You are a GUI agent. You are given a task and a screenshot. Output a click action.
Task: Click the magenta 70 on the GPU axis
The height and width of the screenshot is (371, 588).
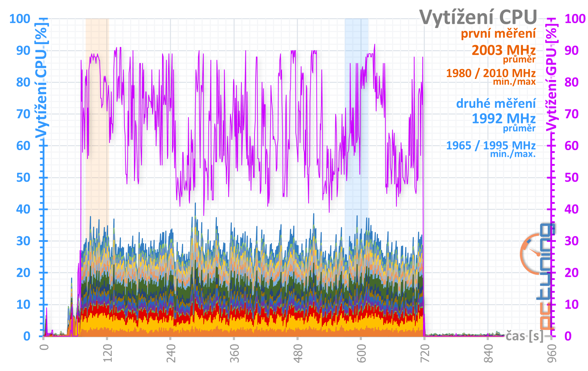click(x=572, y=114)
